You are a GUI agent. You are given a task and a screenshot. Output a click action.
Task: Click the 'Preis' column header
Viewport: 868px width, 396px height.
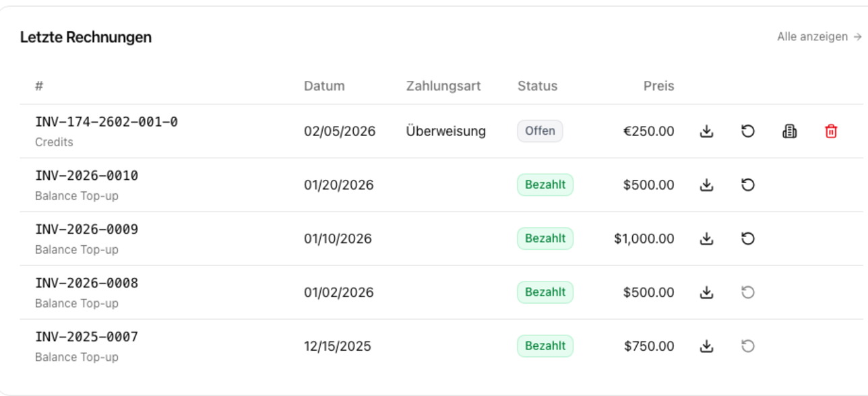[658, 86]
